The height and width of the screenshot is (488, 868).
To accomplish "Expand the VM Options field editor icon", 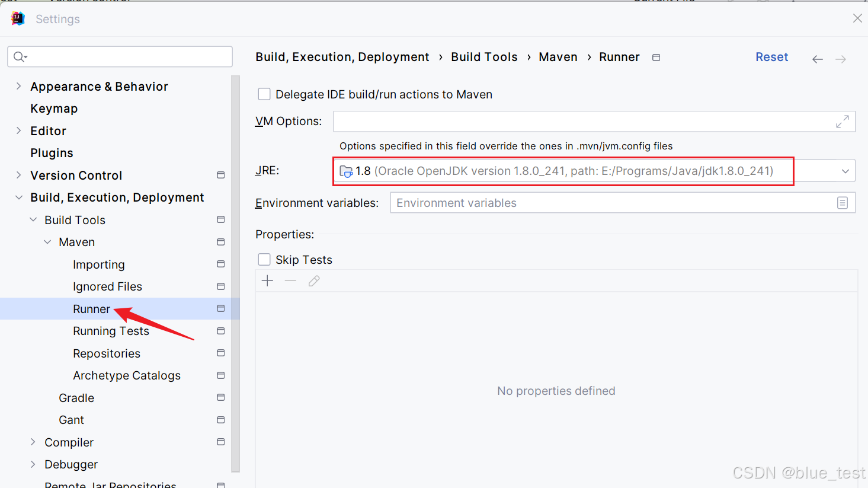I will [843, 121].
